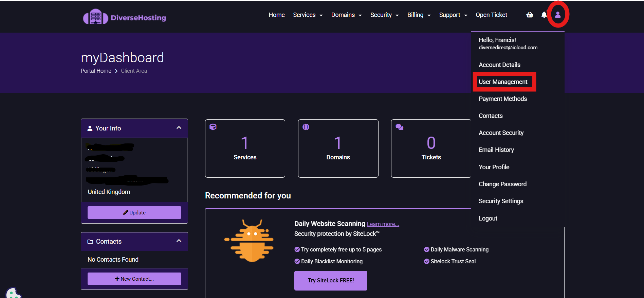Expand the Services dropdown in navbar

coord(308,15)
